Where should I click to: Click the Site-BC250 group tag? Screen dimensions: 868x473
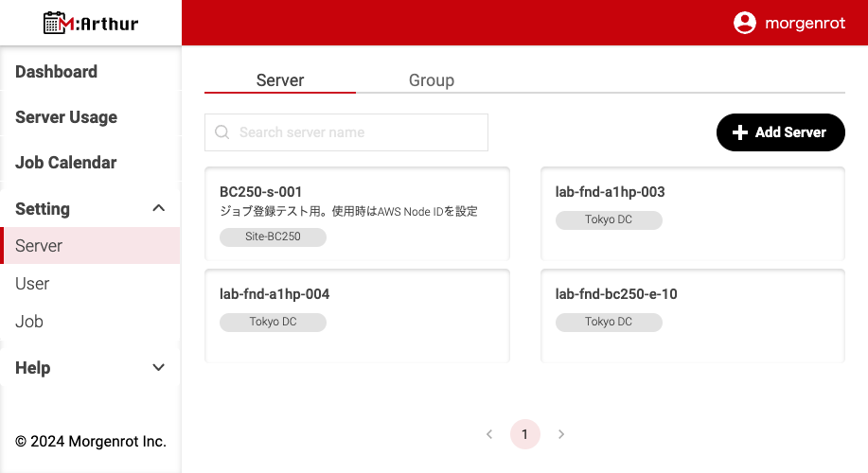(273, 236)
